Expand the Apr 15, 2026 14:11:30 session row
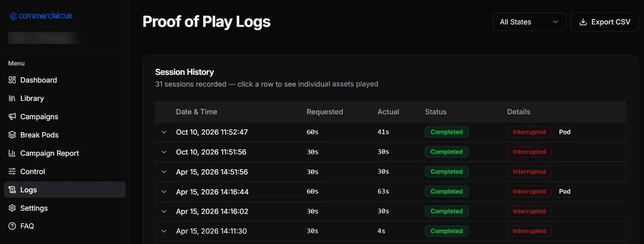644x244 pixels. point(164,231)
